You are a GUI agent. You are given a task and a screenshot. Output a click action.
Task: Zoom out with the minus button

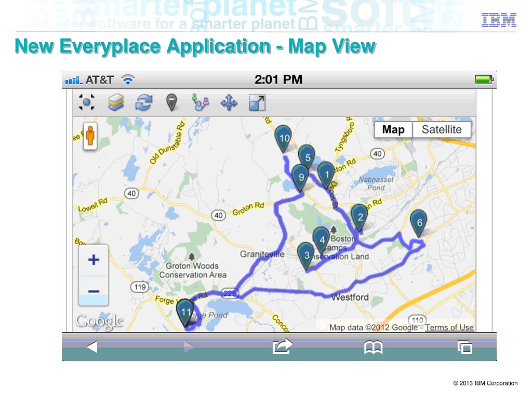94,291
